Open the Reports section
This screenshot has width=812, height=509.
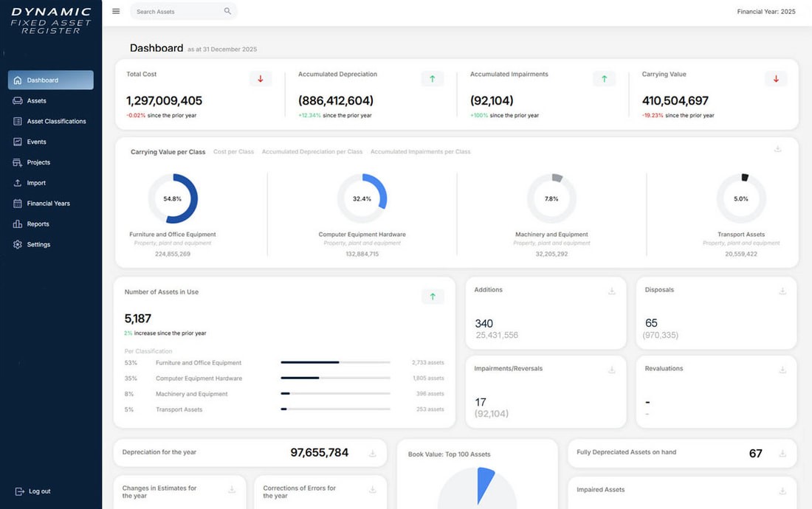tap(38, 224)
